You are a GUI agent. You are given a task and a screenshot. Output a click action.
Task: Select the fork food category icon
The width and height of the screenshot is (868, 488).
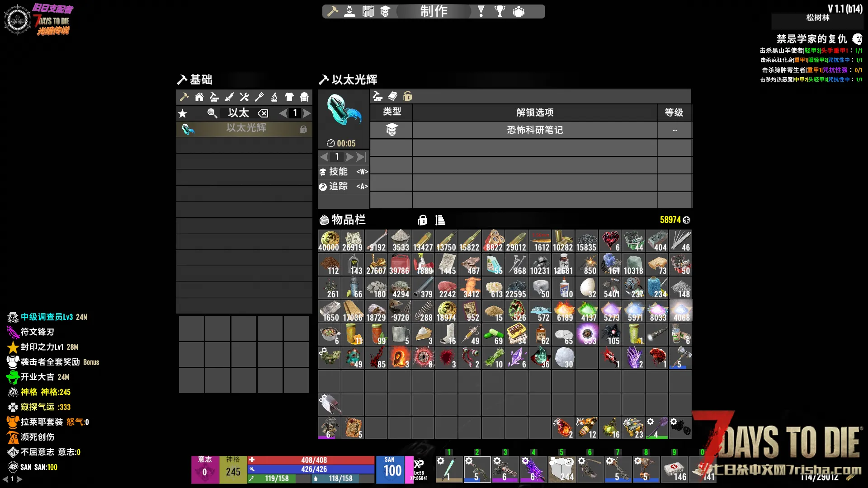tap(259, 97)
